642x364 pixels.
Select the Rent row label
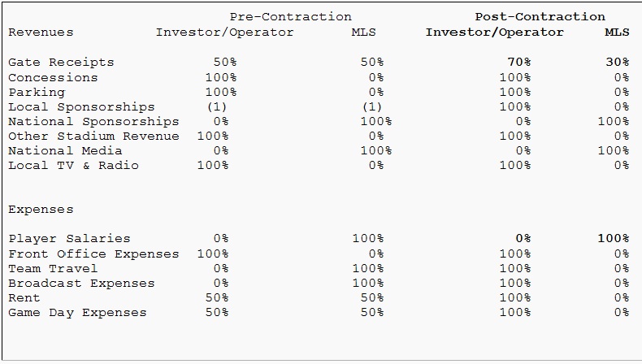[x=24, y=298]
